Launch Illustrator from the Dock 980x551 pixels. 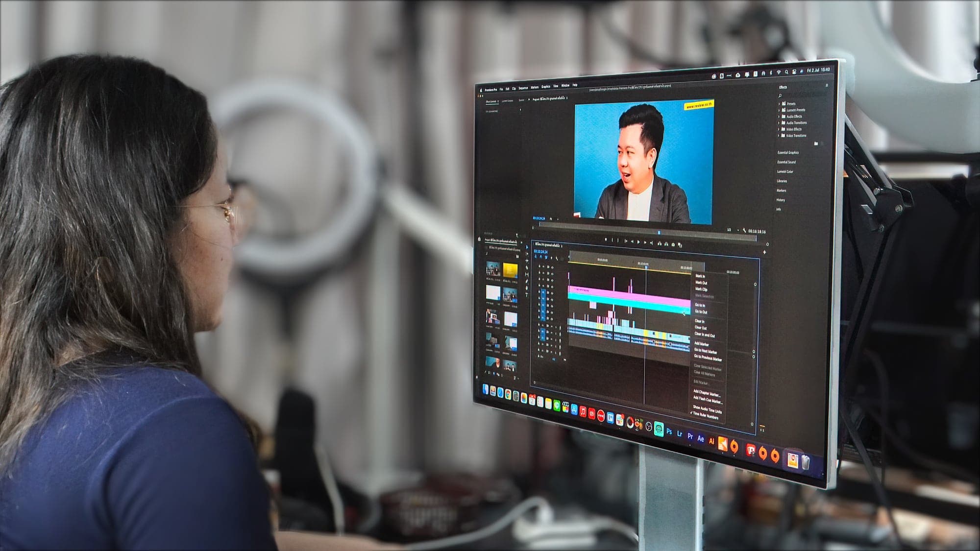(711, 441)
